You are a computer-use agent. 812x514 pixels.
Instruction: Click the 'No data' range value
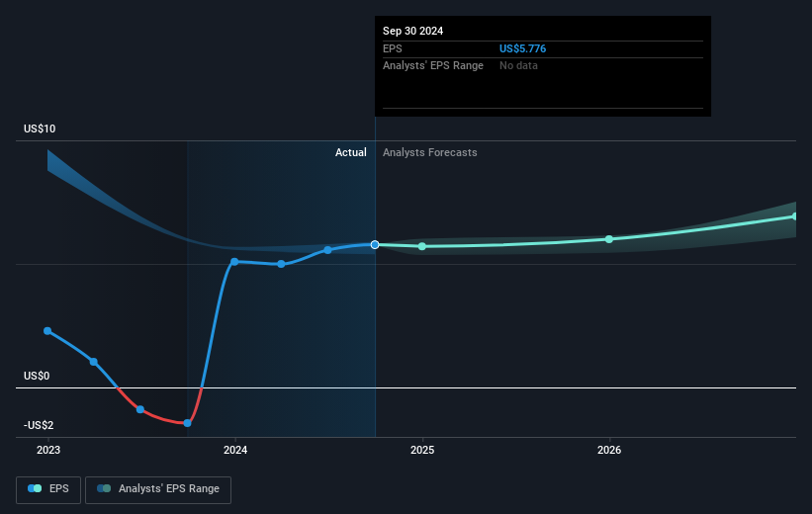point(518,66)
